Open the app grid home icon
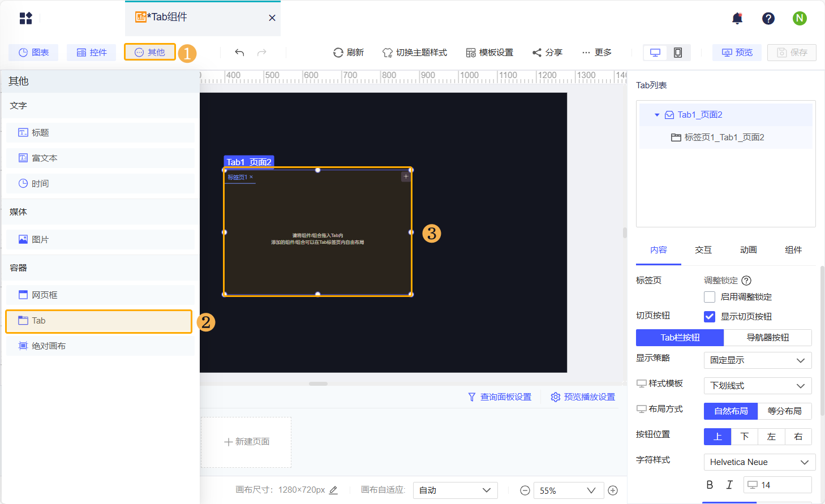Viewport: 825px width, 504px height. point(26,18)
